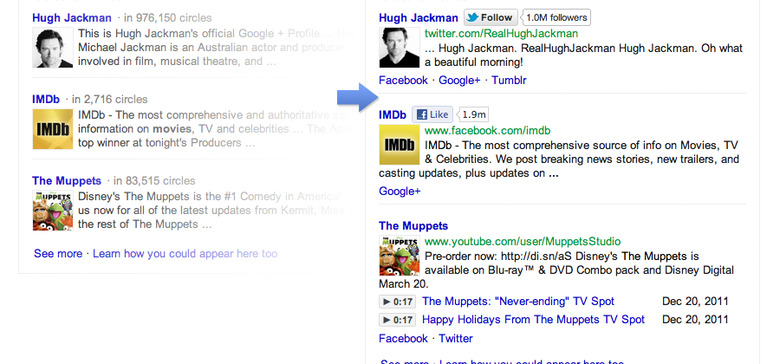
Task: Open the twitter.com/RealHughJackman link
Action: click(x=501, y=34)
